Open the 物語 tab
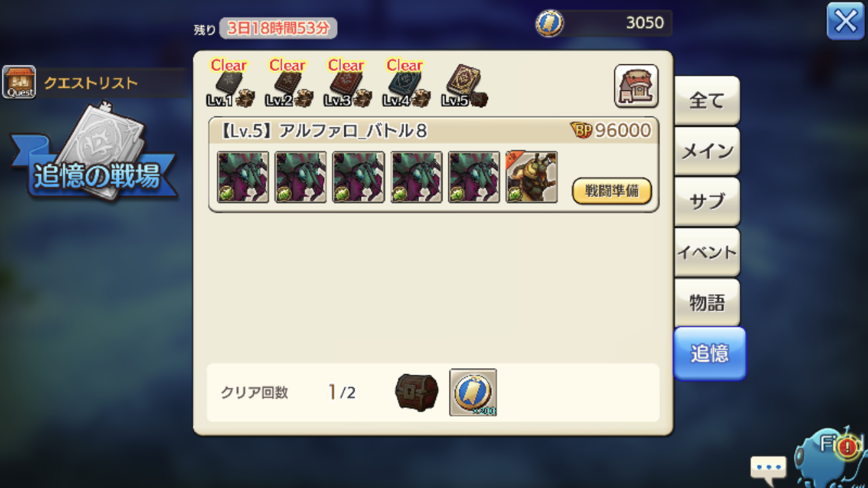The height and width of the screenshot is (488, 868). coord(707,303)
